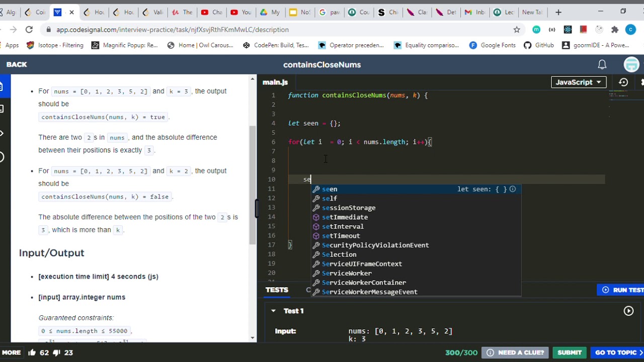644x362 pixels.
Task: Upvote this task with thumbs up
Action: coord(33,352)
